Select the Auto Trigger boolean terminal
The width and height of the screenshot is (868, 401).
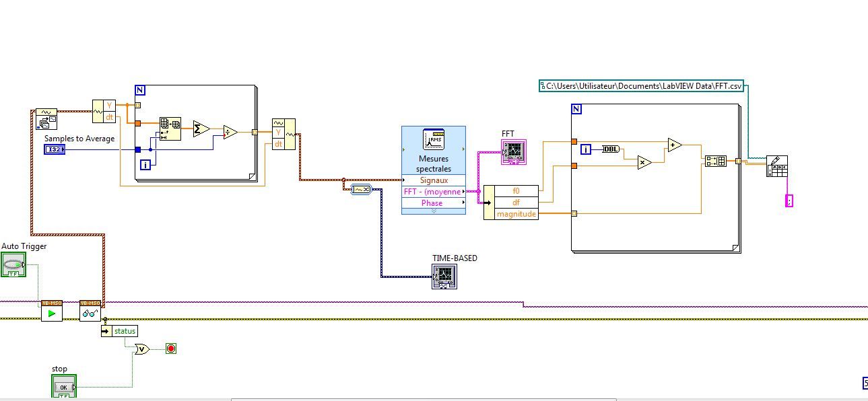[x=13, y=265]
